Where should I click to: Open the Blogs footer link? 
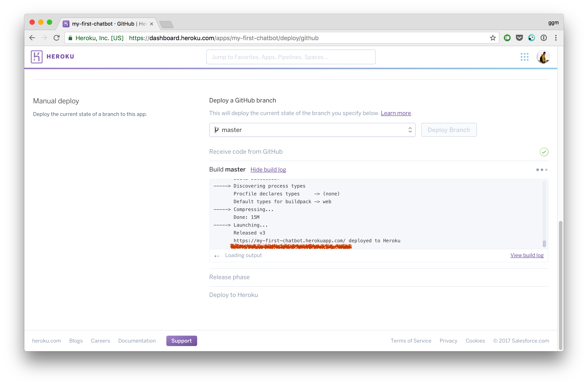pos(76,341)
